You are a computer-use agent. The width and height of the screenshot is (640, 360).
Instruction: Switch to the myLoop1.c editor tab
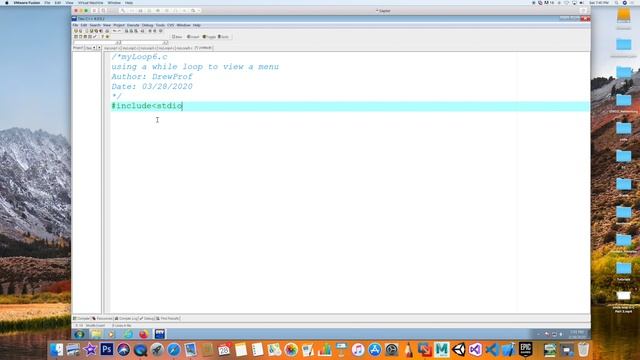[x=112, y=48]
